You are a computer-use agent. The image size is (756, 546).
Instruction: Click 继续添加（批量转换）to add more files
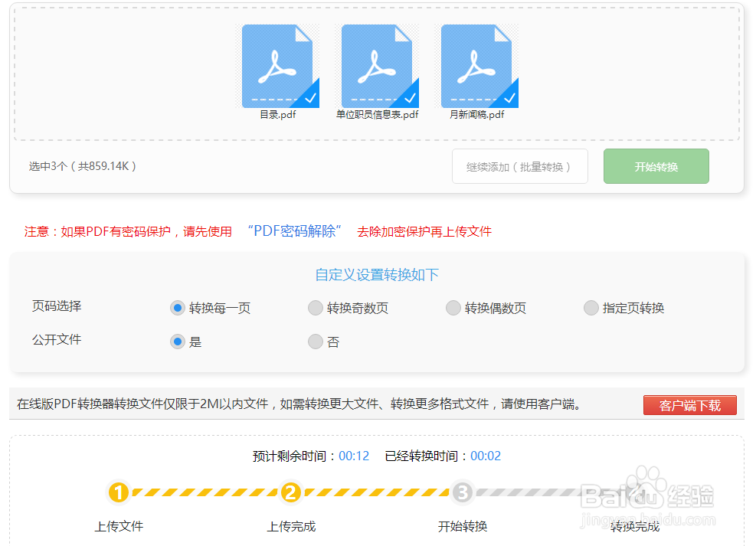click(520, 166)
